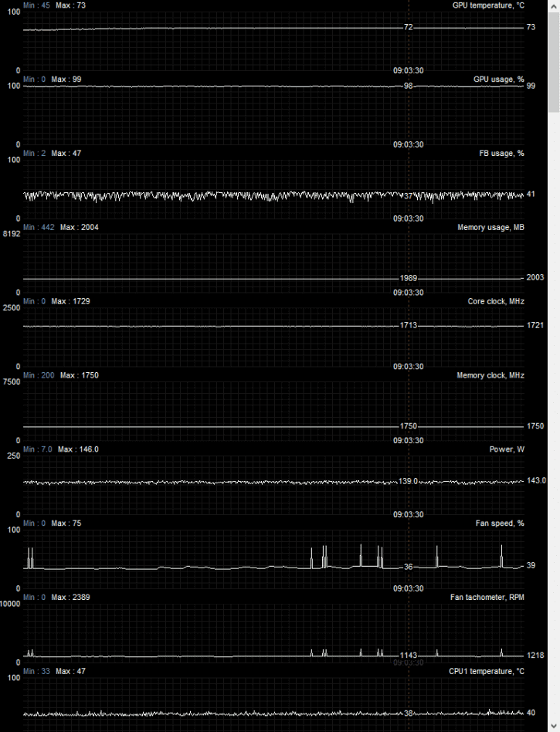Click Max : 73 in GPU temperature graph
This screenshot has height=732, width=560.
[70, 5]
